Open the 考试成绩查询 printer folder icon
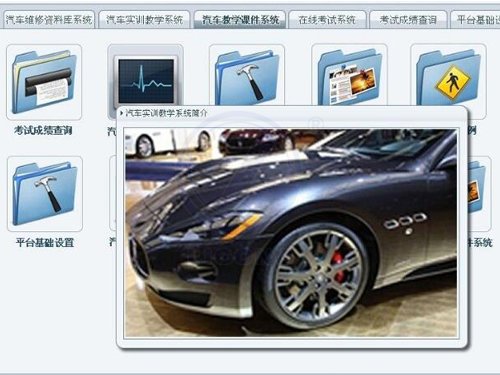Screen dimensions: 500x375 44,82
